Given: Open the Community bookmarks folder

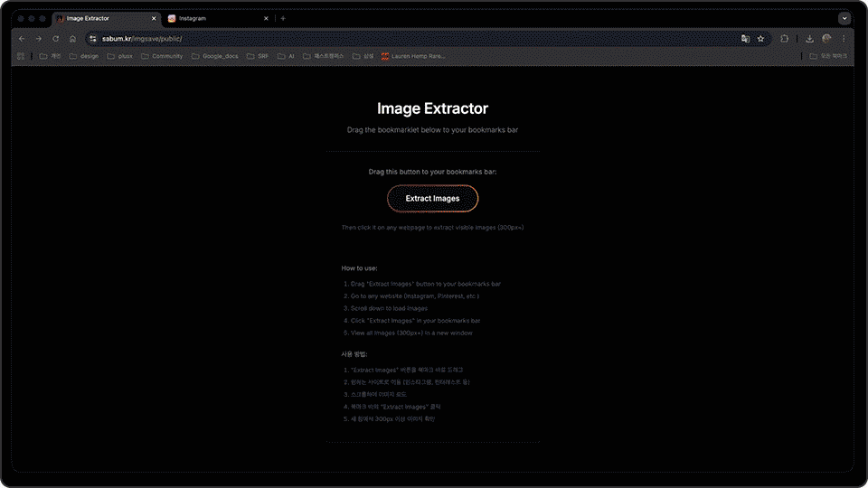Looking at the screenshot, I should click(162, 56).
